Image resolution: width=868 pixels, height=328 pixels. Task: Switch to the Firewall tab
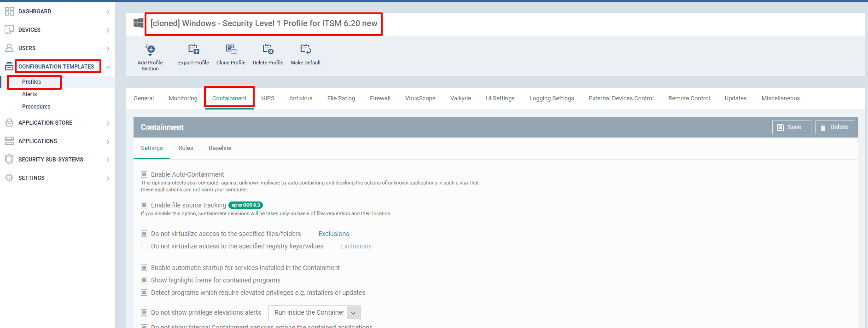pyautogui.click(x=380, y=98)
